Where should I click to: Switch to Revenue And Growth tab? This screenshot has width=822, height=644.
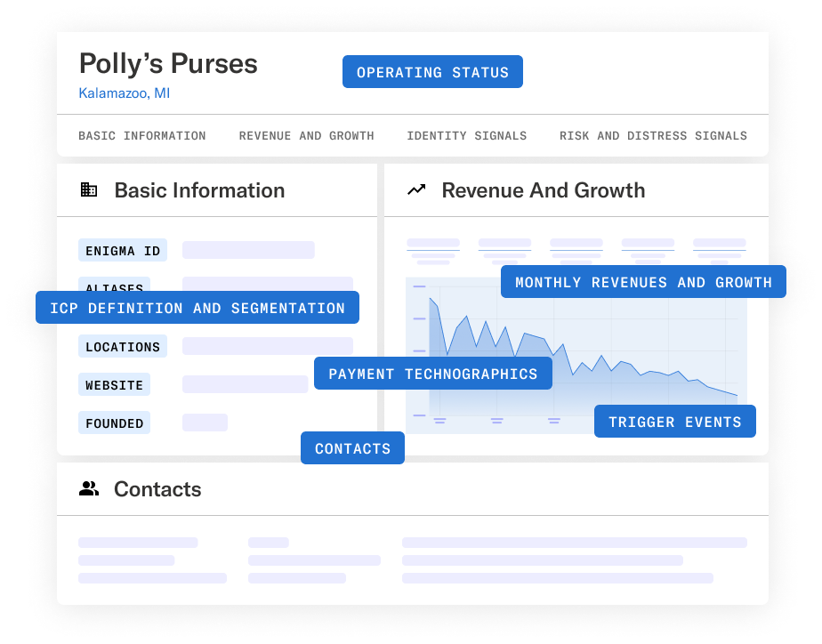click(306, 136)
